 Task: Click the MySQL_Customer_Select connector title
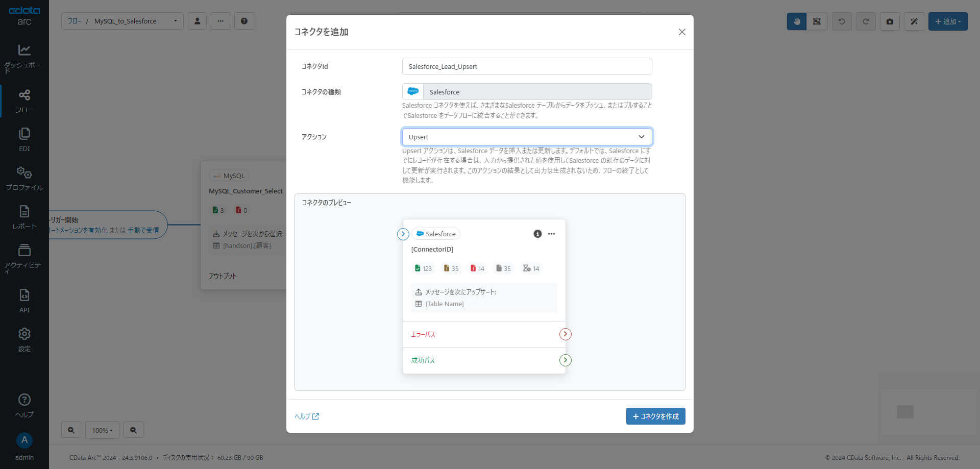246,191
